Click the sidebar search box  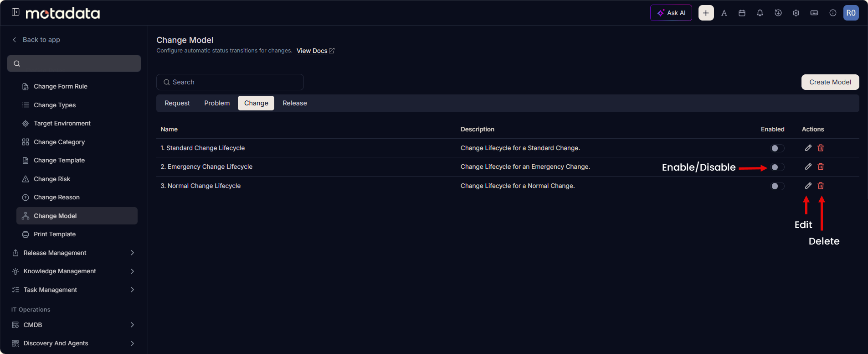[74, 63]
